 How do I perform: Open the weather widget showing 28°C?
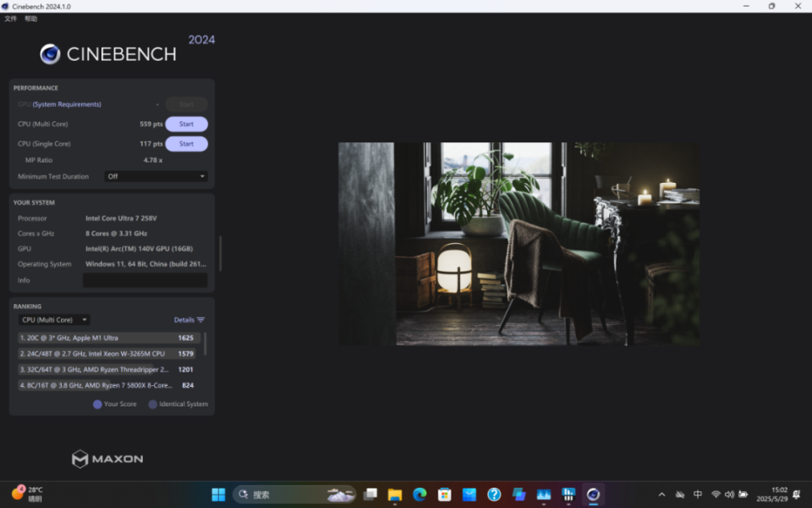(28, 494)
